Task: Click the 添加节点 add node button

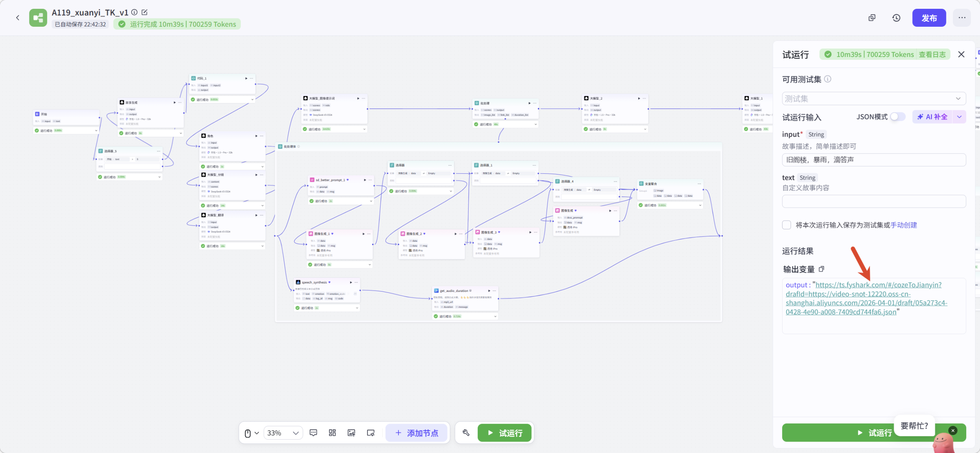Action: tap(416, 433)
